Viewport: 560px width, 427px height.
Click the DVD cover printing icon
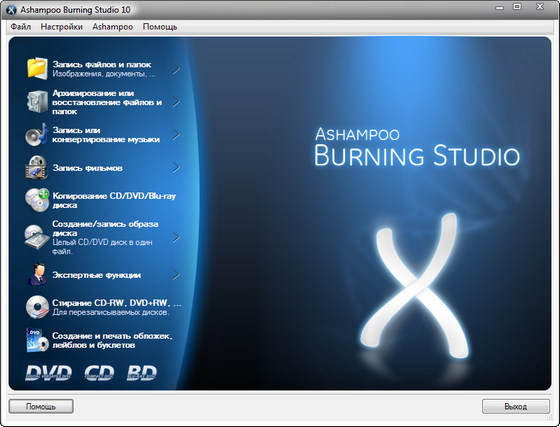point(37,340)
